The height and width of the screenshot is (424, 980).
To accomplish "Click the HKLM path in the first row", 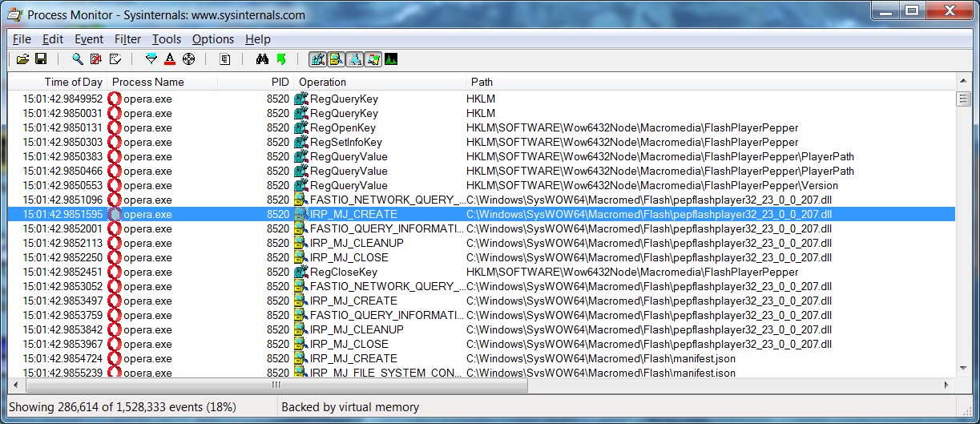I will 481,99.
